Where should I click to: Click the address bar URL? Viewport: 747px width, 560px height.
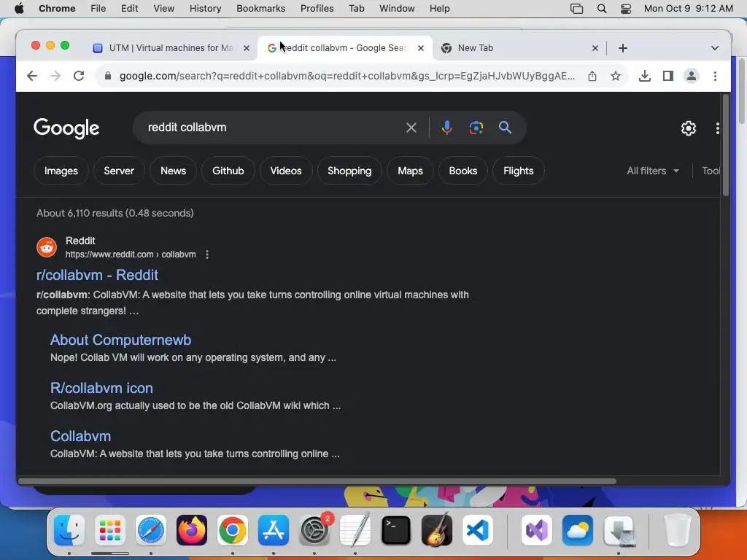347,76
